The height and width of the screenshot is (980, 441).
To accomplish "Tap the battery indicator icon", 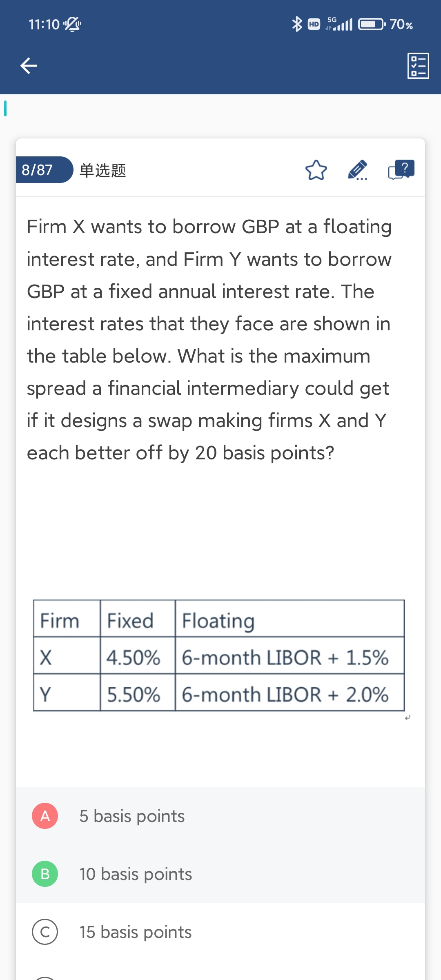I will click(371, 24).
